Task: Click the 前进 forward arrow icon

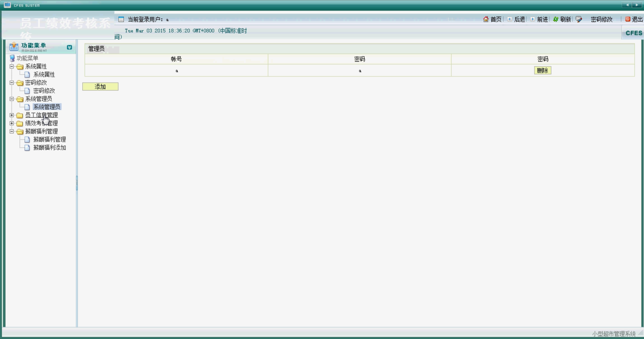Action: pyautogui.click(x=532, y=19)
